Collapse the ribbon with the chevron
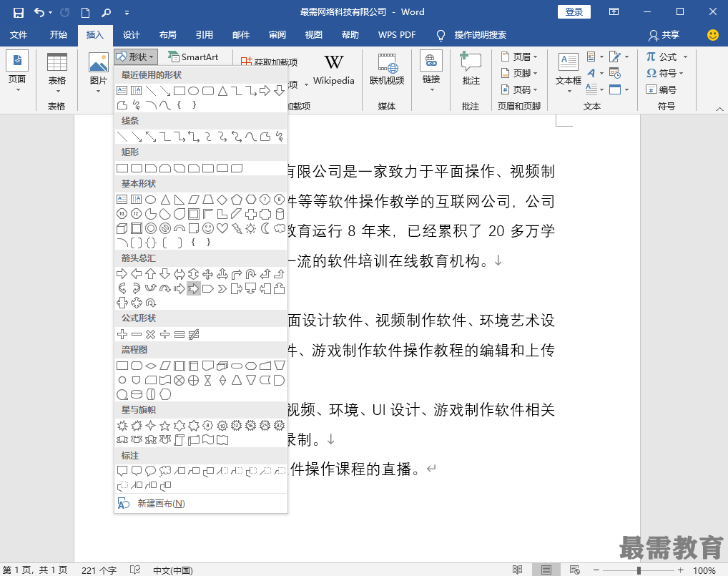This screenshot has width=728, height=576. point(719,109)
